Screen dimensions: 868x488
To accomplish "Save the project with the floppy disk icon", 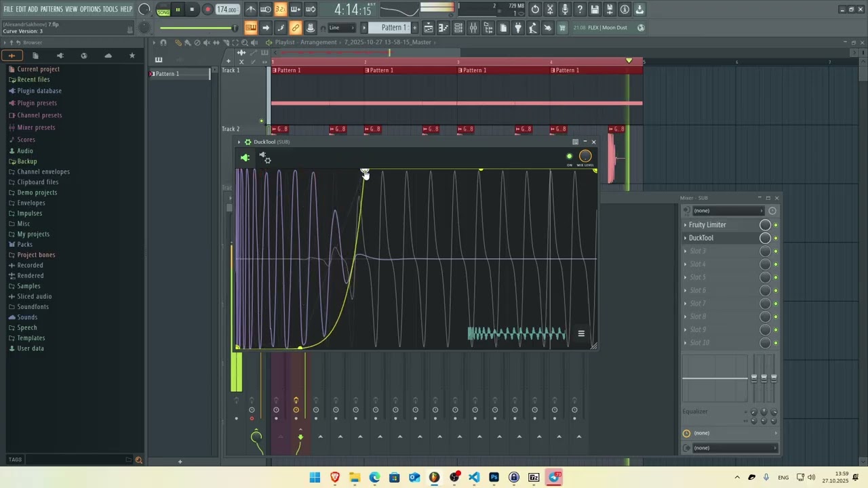I will [595, 9].
